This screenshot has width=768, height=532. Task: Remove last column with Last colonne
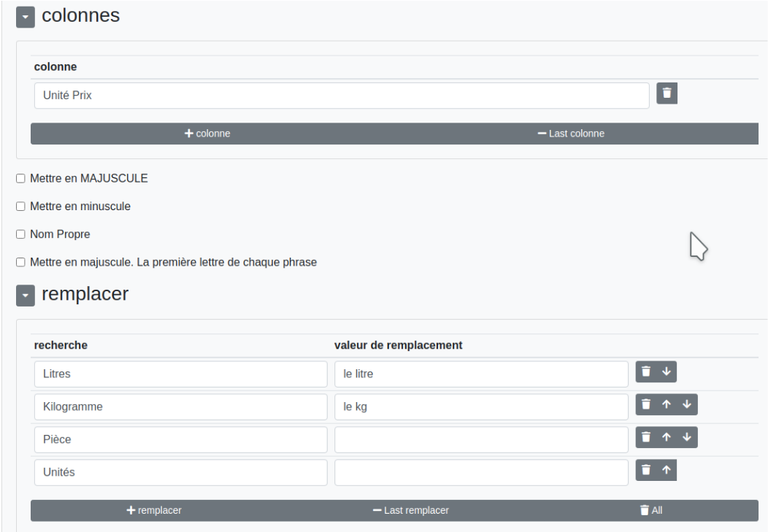(x=571, y=134)
